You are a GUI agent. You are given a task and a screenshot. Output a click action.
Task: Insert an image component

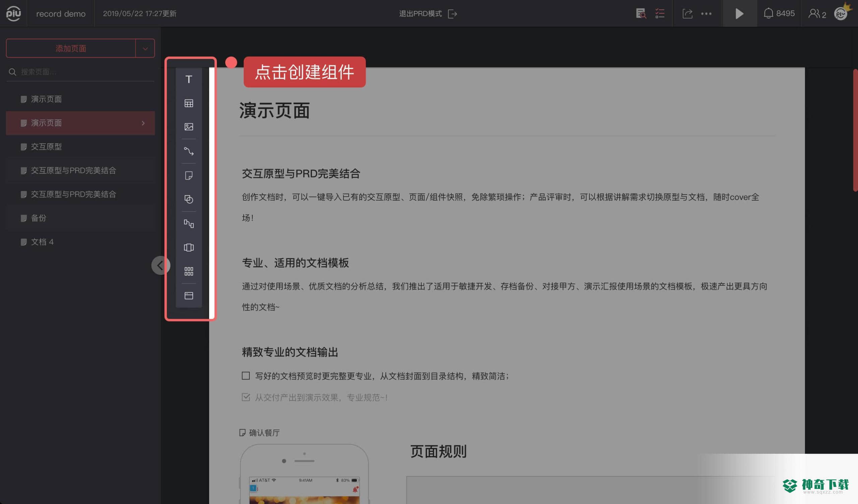189,127
